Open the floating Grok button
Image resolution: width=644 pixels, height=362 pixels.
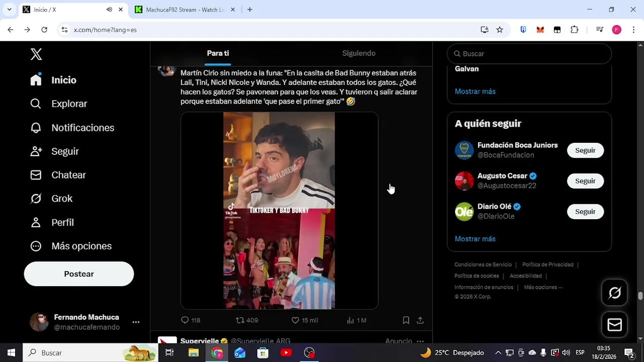pos(615,293)
